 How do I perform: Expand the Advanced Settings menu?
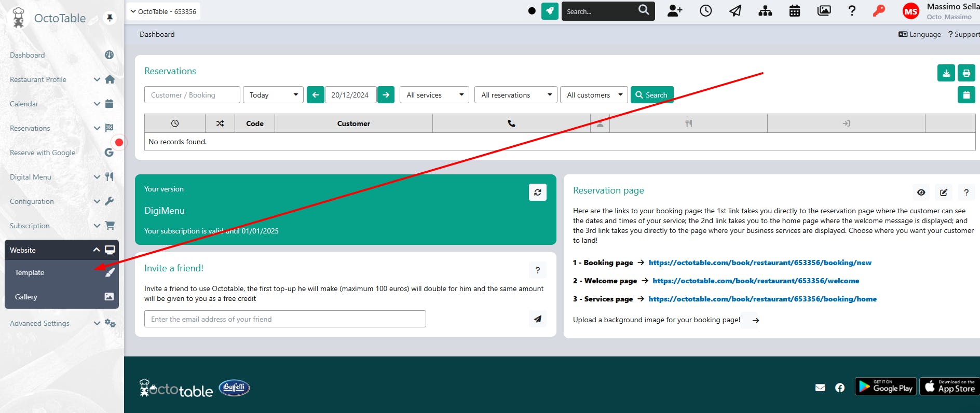(x=62, y=323)
